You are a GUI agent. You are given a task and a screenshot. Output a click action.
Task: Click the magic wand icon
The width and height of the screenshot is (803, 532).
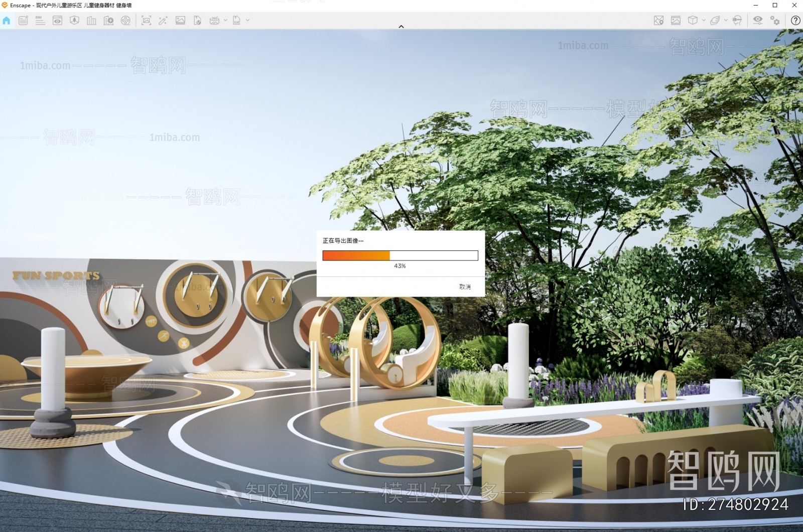(x=163, y=21)
